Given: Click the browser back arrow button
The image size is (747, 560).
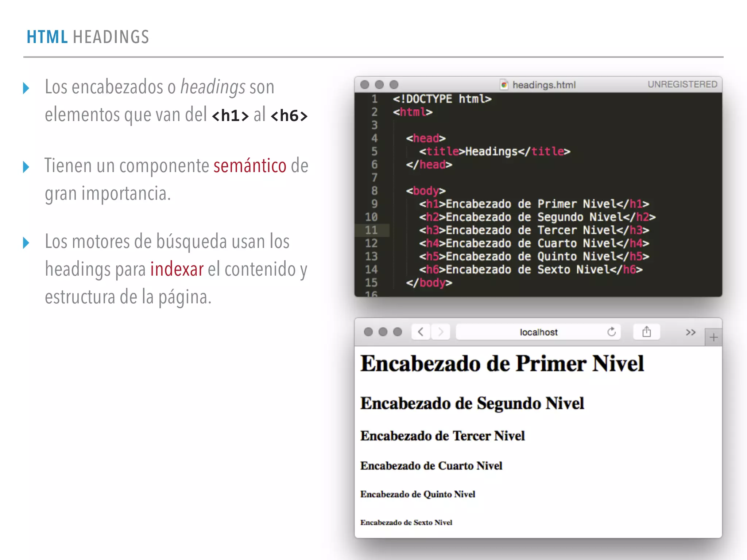Looking at the screenshot, I should click(x=421, y=332).
